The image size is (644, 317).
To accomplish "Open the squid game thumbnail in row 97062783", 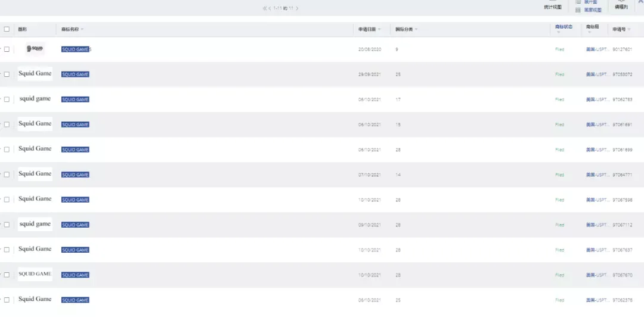I will [35, 98].
